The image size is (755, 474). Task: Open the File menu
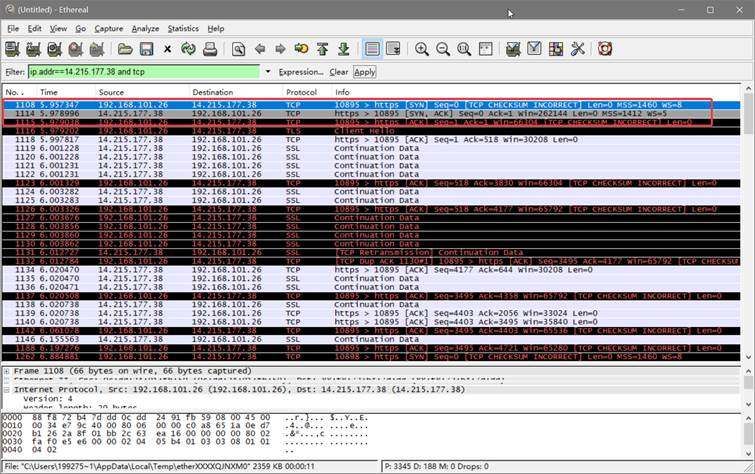pyautogui.click(x=13, y=28)
